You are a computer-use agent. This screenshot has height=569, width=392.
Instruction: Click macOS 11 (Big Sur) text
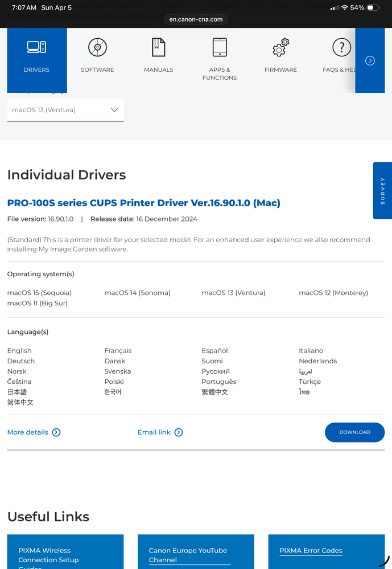pos(38,303)
